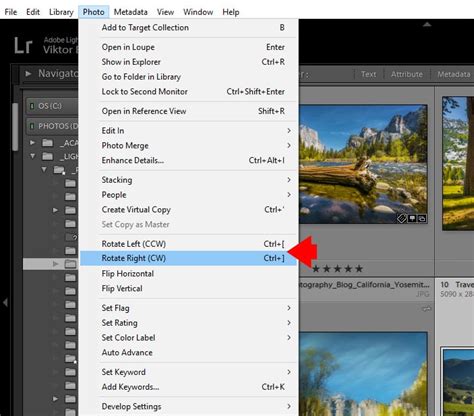Choose Add to Target Collection
This screenshot has width=474, height=416.
[188, 28]
